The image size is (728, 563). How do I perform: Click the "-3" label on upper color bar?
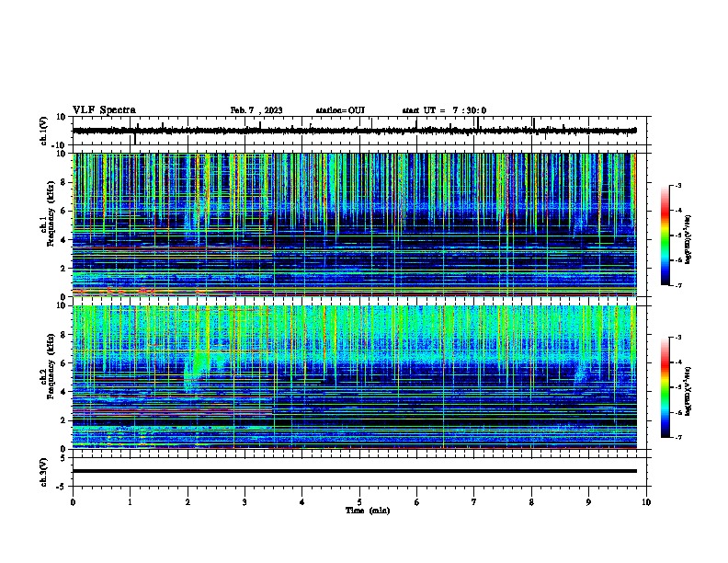[677, 185]
